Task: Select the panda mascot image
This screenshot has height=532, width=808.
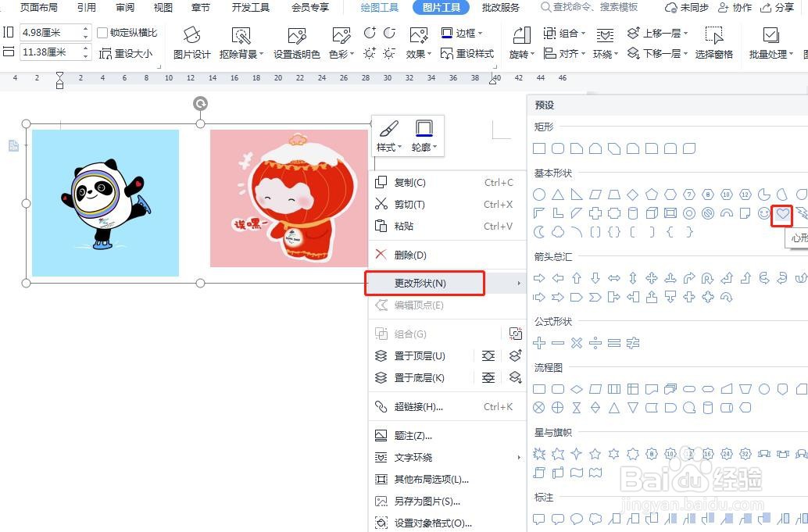Action: coord(105,203)
